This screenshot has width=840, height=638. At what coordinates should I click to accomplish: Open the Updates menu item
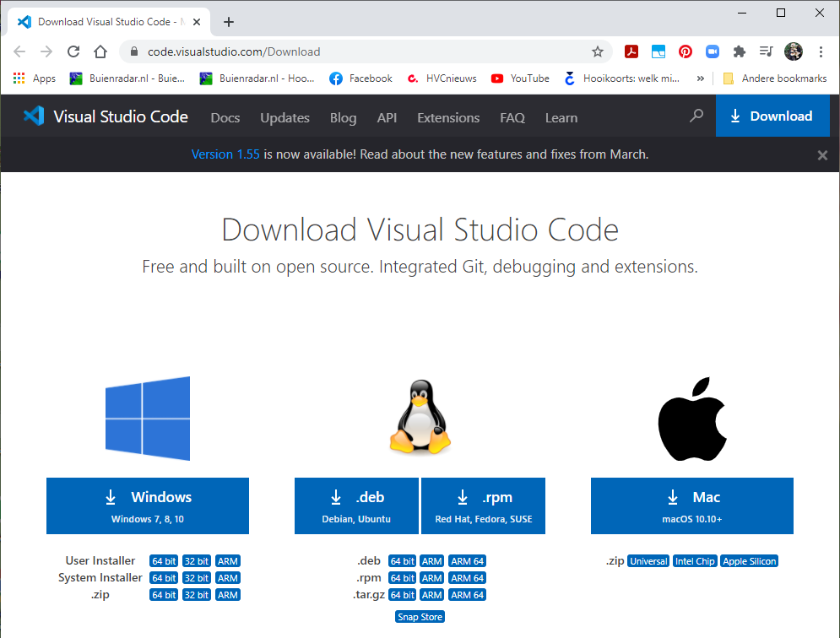click(285, 118)
